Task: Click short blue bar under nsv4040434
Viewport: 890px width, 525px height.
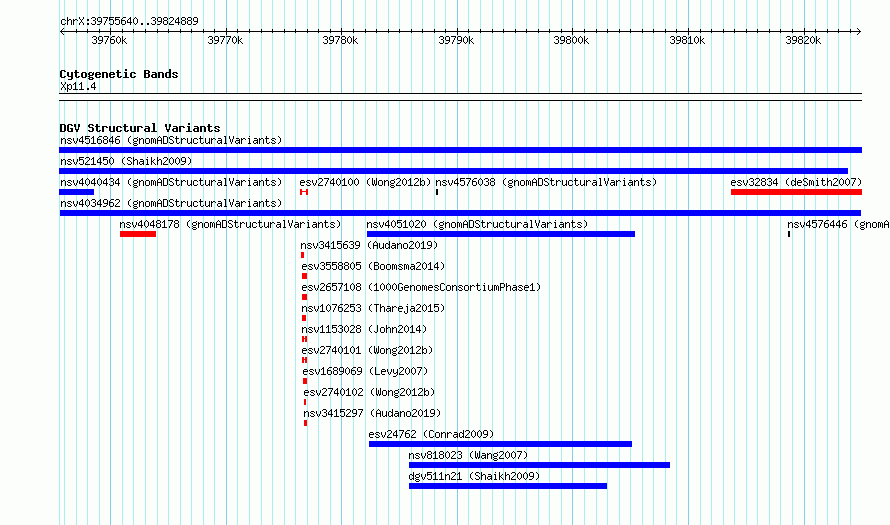Action: click(76, 192)
